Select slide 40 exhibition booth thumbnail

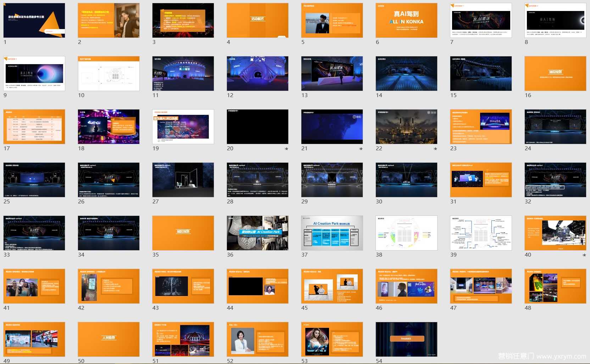point(555,233)
